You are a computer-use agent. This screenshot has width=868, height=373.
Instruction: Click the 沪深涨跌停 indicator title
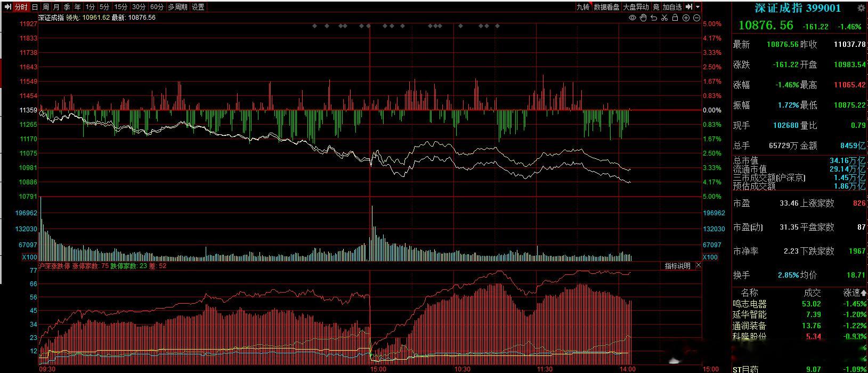[55, 265]
